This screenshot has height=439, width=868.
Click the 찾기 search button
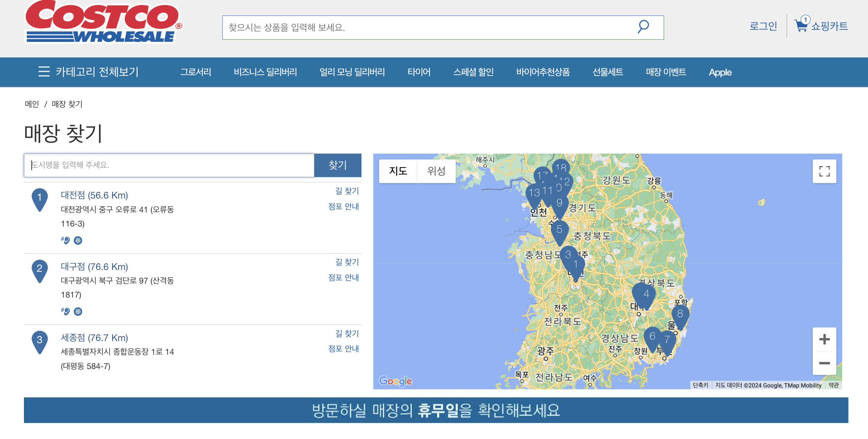click(338, 165)
